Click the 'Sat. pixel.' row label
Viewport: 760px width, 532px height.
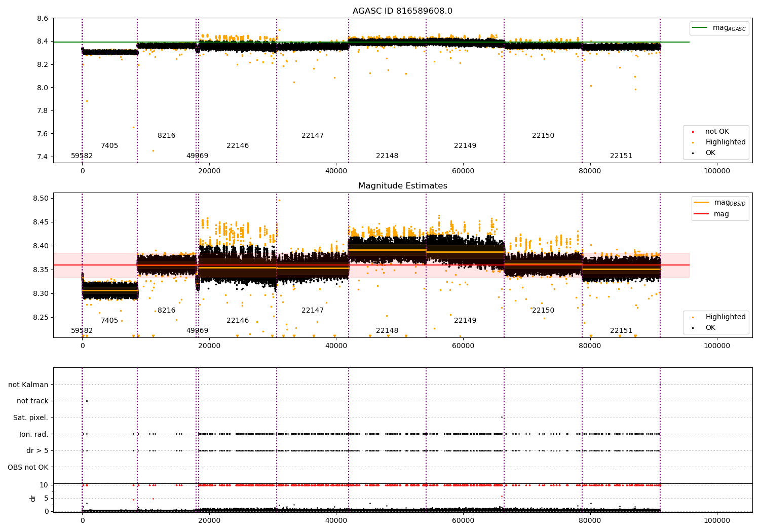click(31, 417)
